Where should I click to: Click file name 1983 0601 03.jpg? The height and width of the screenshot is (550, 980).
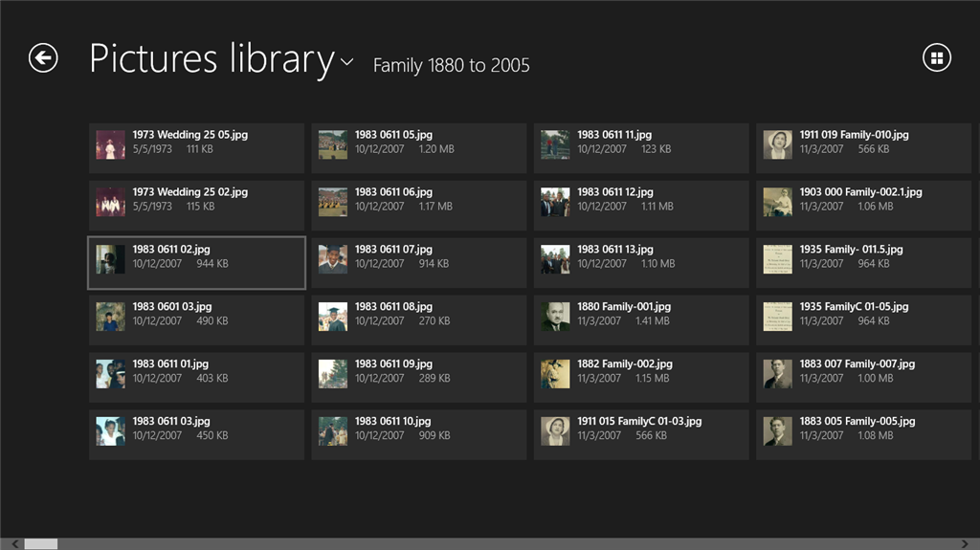tap(172, 307)
